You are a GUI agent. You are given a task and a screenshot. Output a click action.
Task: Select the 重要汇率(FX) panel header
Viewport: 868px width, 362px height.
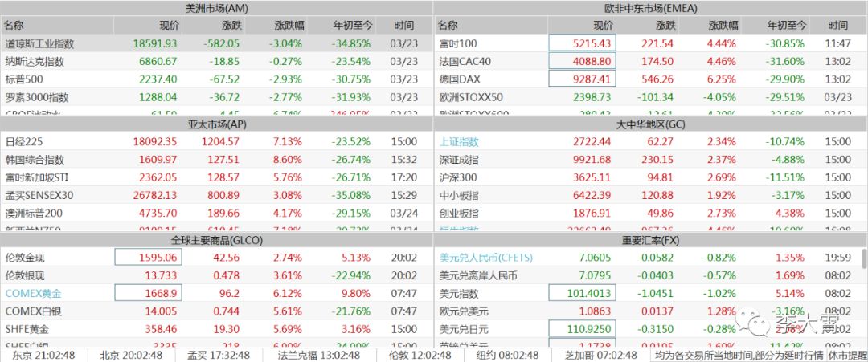click(650, 240)
